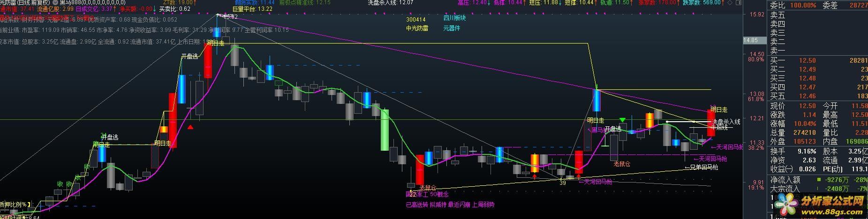Screen dimensions: 868x219
Task: Click the 轨道: 11.50 indicator
Action: (617, 3)
